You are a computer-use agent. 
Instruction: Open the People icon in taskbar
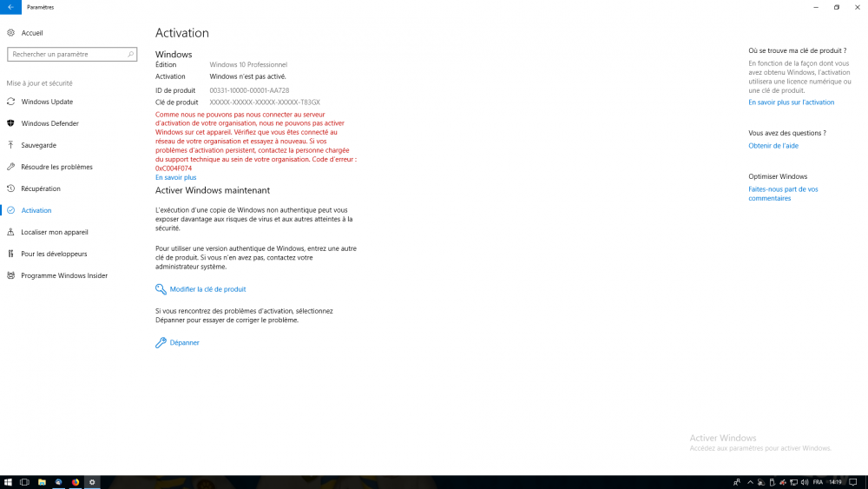coord(736,482)
